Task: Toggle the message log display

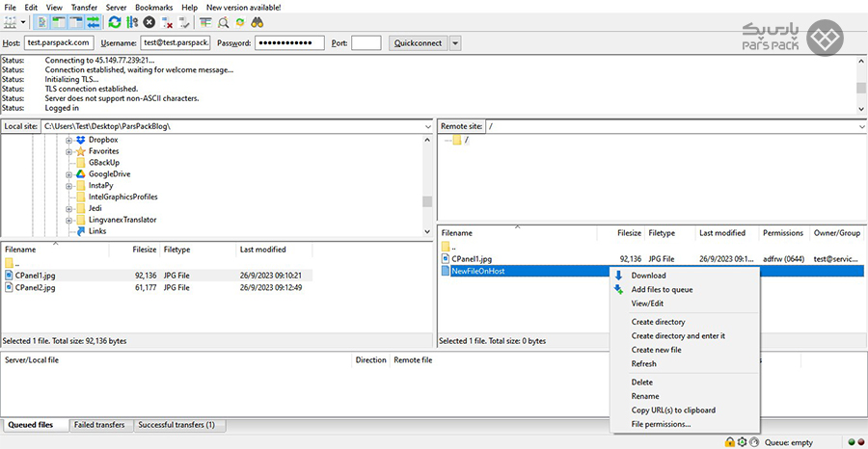Action: coord(41,23)
